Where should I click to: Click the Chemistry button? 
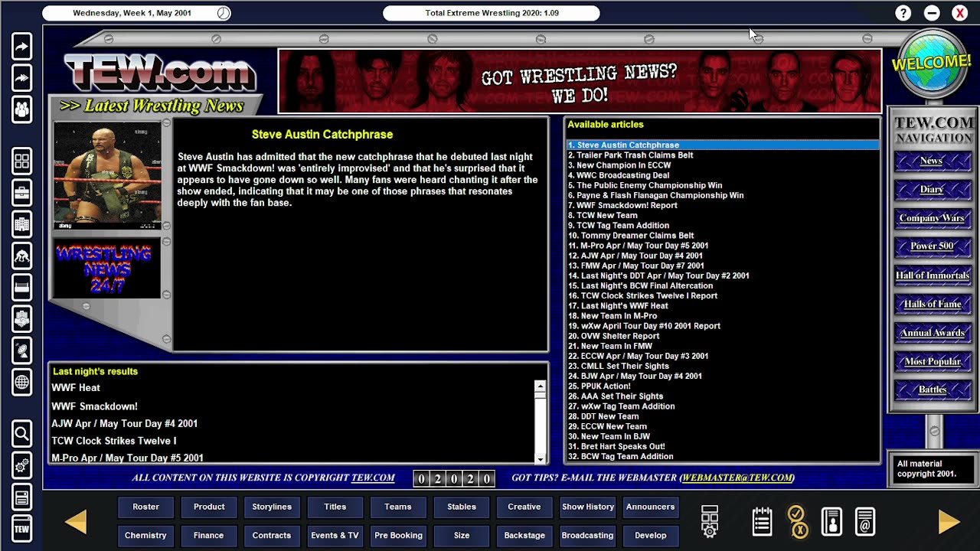coord(145,536)
